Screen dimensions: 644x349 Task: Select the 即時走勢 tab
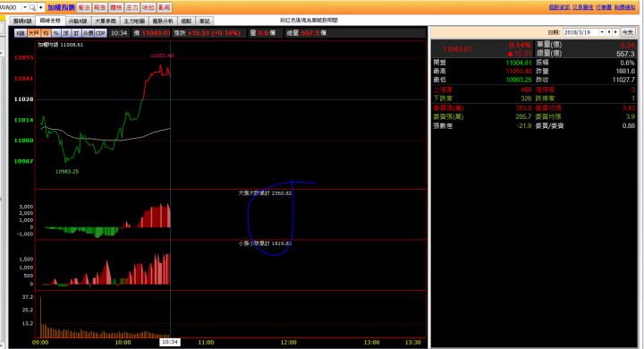pos(50,21)
